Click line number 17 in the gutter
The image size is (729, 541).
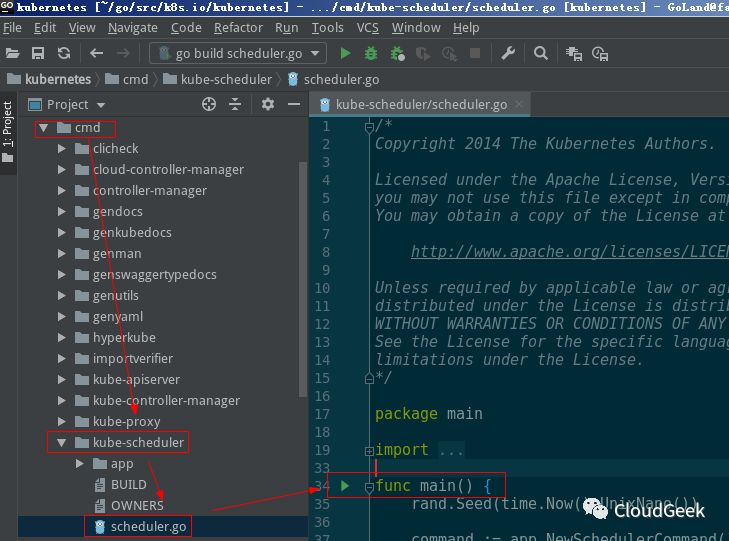click(322, 414)
